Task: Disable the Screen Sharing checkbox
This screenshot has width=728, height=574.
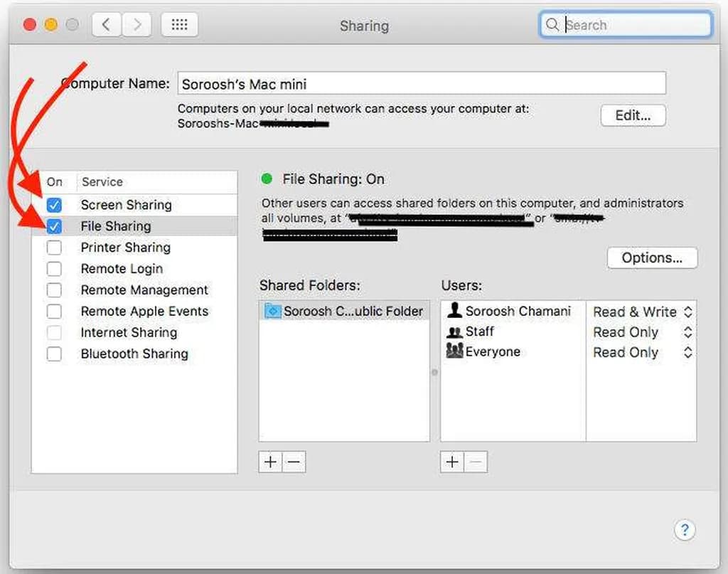Action: point(54,205)
